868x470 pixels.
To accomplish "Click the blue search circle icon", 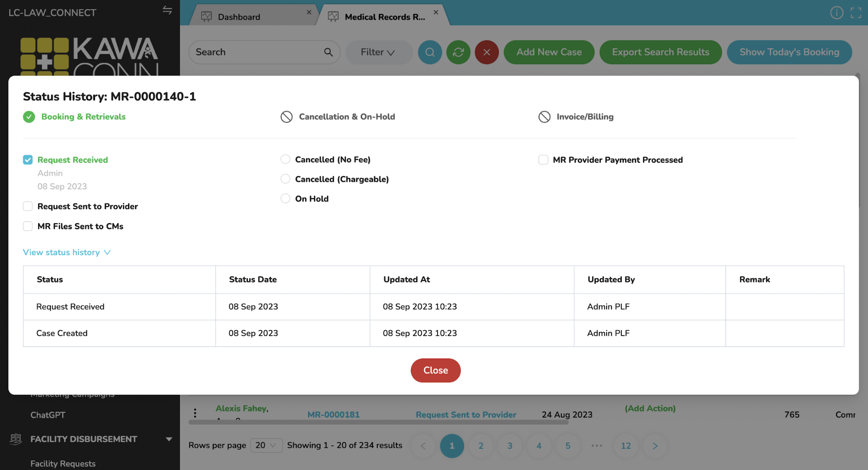I will point(429,52).
